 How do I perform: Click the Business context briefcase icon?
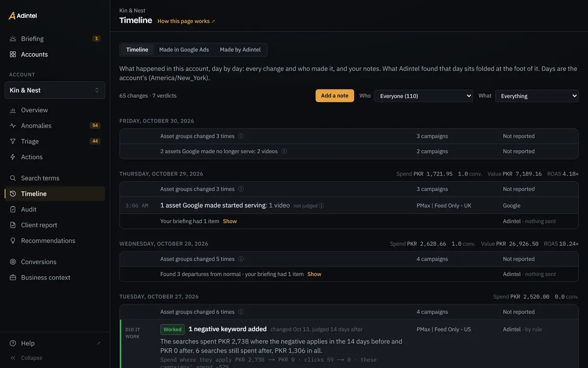[x=13, y=278]
